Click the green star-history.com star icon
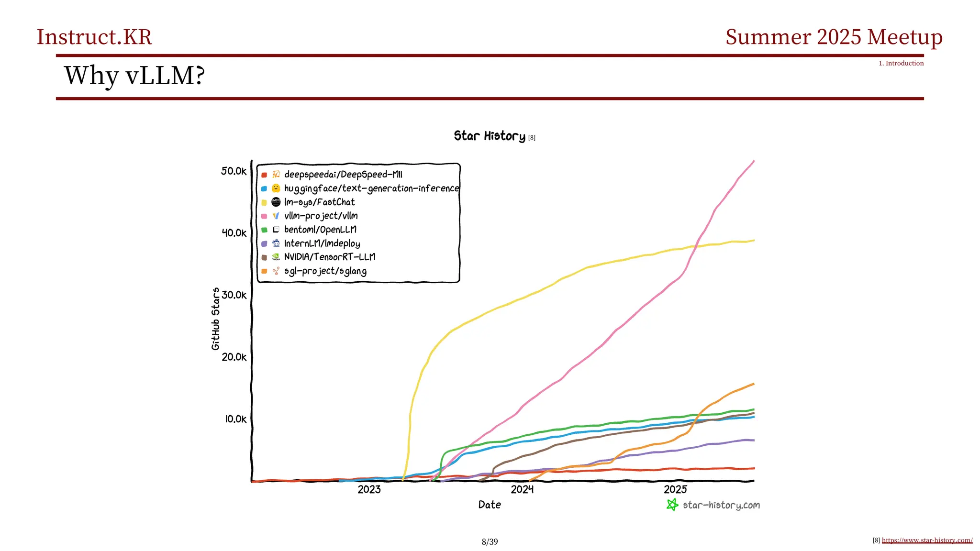The width and height of the screenshot is (980, 551). (x=672, y=505)
